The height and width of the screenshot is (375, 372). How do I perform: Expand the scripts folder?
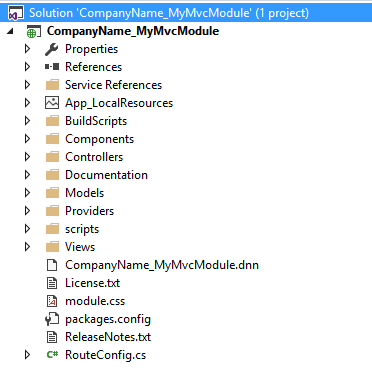(27, 229)
